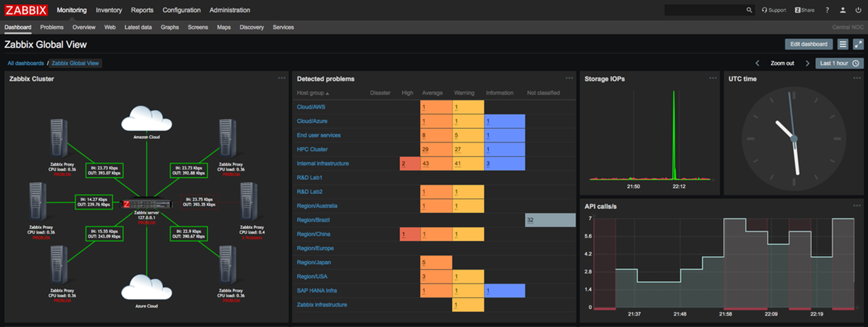Toggle fullscreen kiosk mode icon
This screenshot has height=327, width=868.
pos(858,44)
